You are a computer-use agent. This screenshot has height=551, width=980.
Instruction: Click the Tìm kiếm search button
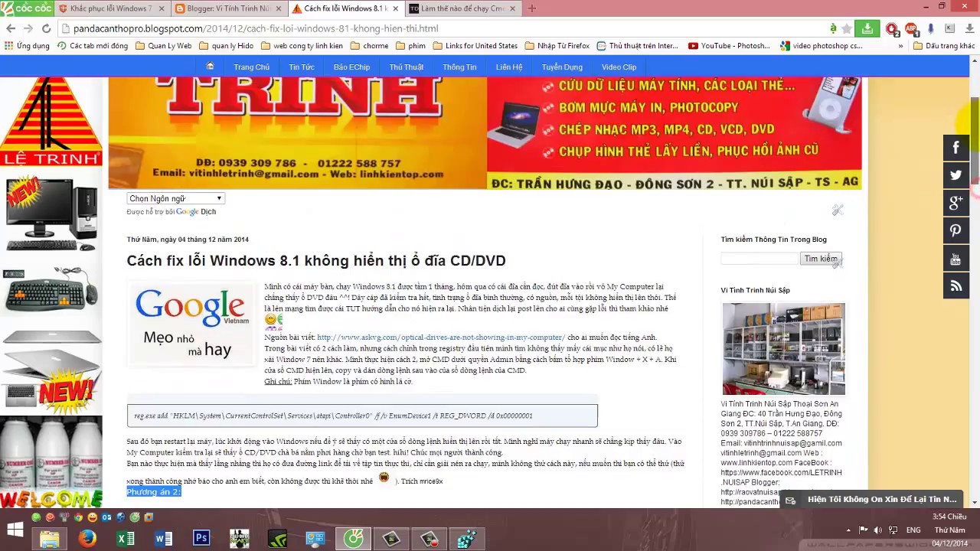[x=820, y=259]
